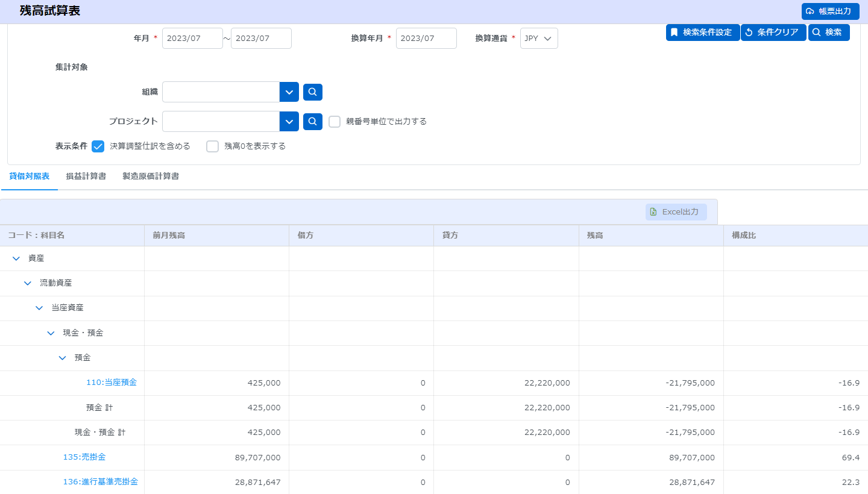The image size is (868, 494).
Task: Collapse the 当座資産 tree row
Action: [x=39, y=308]
